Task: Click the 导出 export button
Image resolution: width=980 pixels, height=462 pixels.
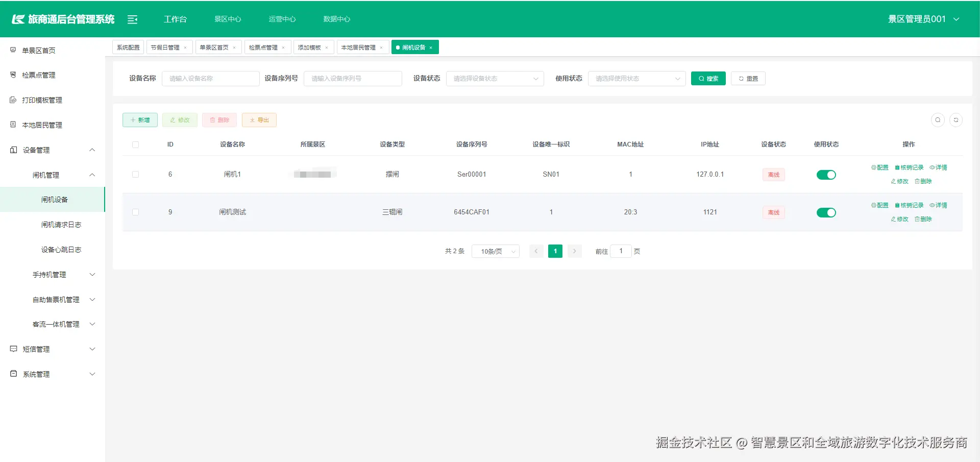Action: click(x=259, y=120)
